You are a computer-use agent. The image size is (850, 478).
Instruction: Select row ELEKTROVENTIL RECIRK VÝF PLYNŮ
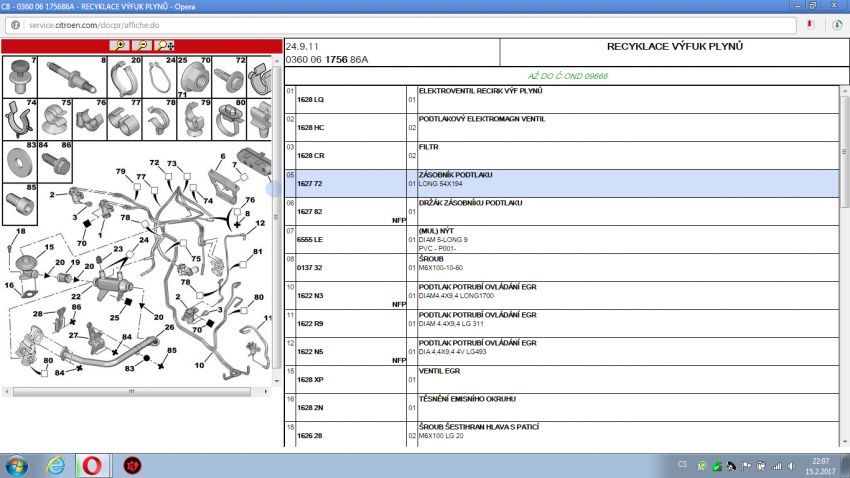click(x=562, y=100)
